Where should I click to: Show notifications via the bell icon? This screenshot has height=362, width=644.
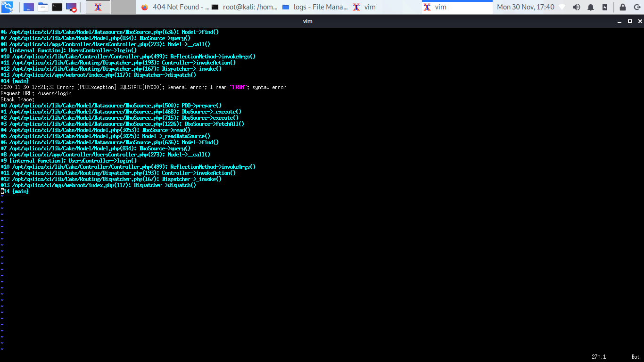click(x=591, y=7)
